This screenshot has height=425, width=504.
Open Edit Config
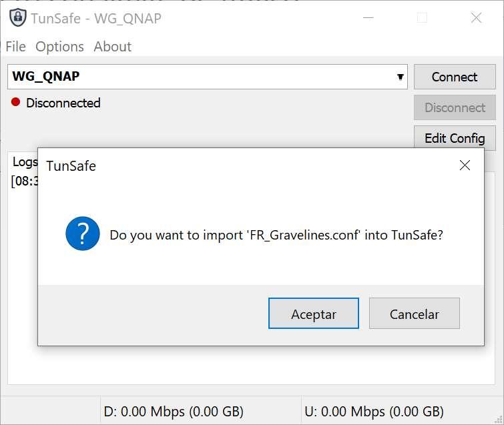[455, 138]
